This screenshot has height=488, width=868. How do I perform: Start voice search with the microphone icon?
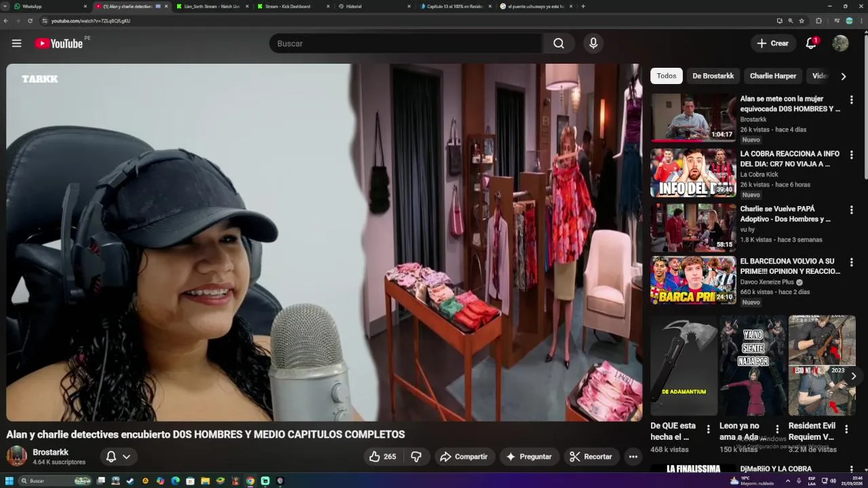pos(593,43)
